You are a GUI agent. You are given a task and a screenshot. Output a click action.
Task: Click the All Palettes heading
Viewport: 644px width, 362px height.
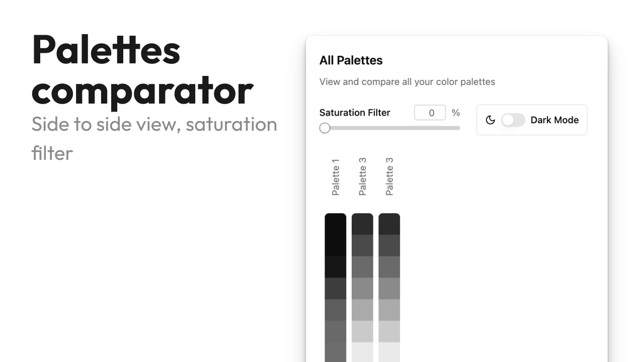(351, 60)
